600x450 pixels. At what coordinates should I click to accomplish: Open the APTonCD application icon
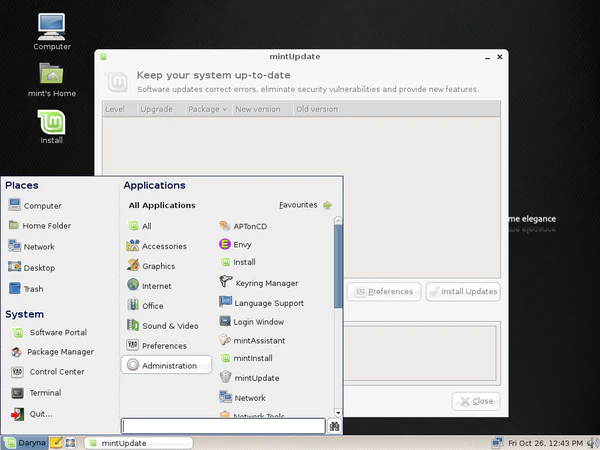[x=226, y=226]
